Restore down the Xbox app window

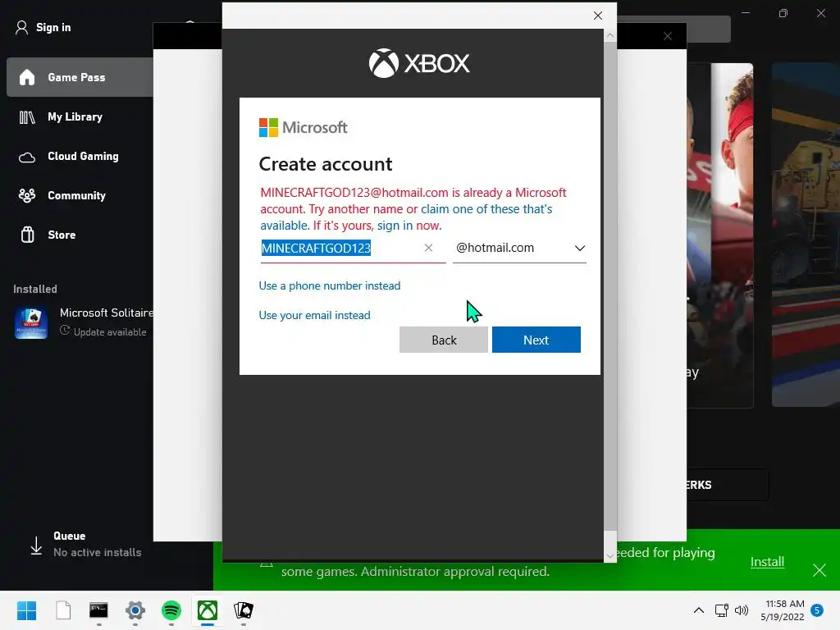[x=783, y=13]
